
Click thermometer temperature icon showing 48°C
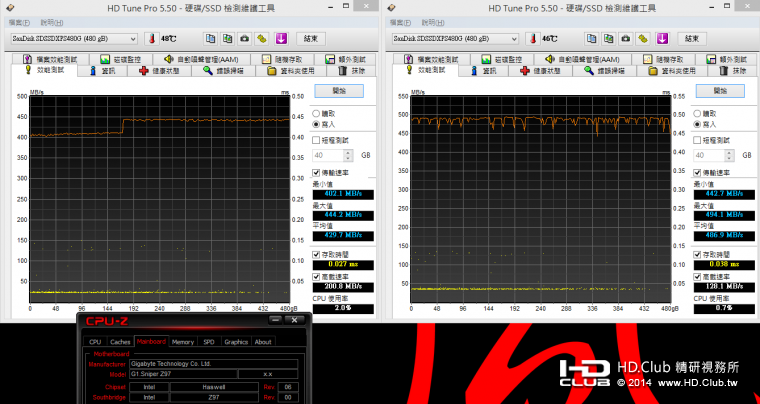click(x=152, y=39)
